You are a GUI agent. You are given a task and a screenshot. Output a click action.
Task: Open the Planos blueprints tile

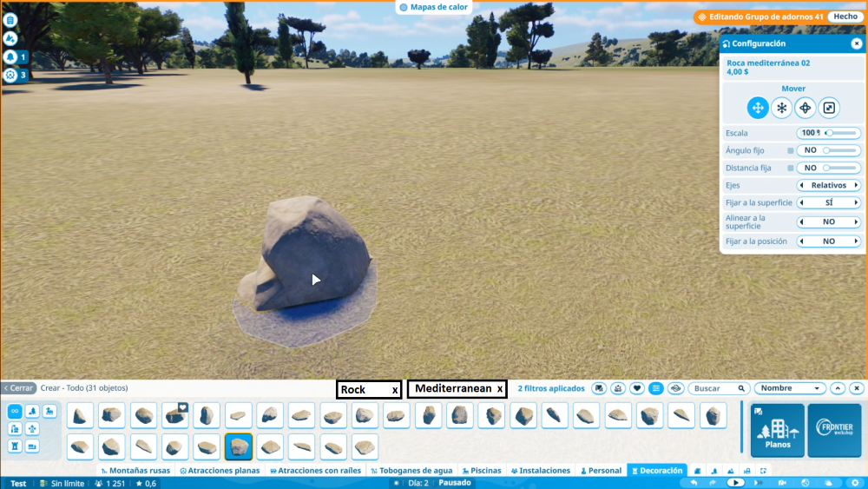pos(777,430)
